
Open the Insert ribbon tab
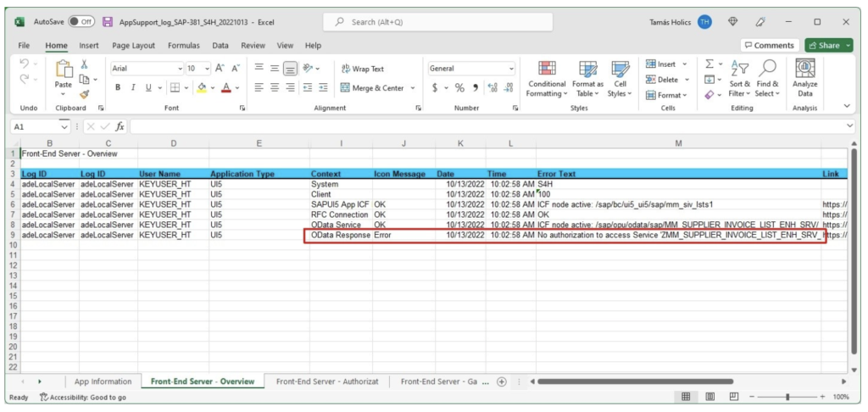89,46
